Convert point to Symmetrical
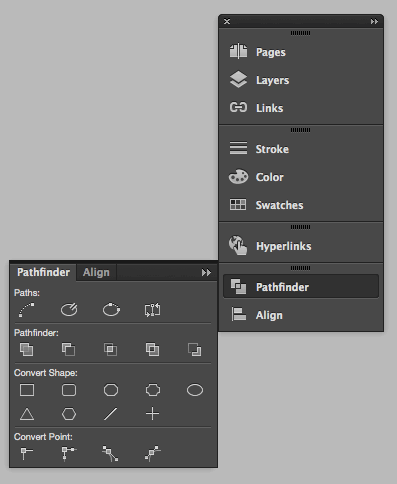Screen dimensions: 397x484 [153, 454]
